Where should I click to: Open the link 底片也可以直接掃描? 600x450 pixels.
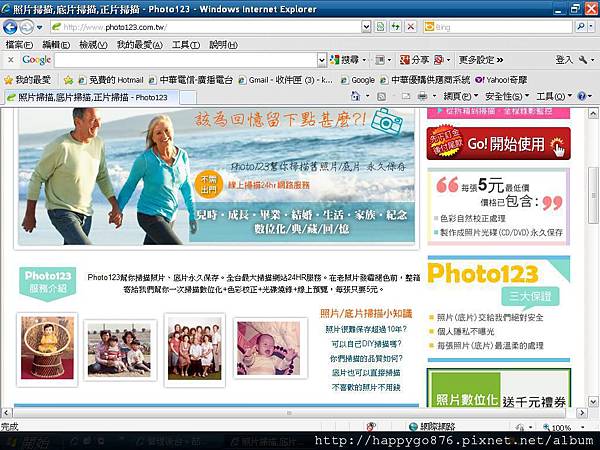pyautogui.click(x=366, y=373)
